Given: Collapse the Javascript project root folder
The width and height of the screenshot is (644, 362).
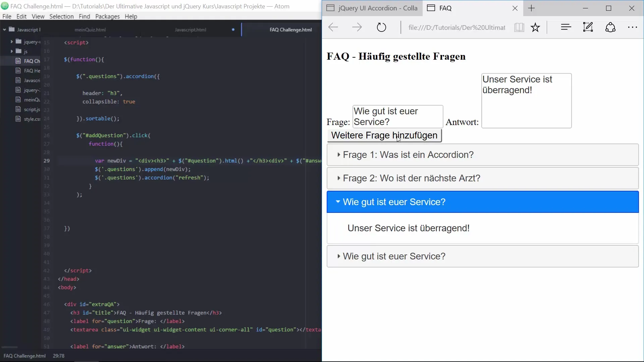Looking at the screenshot, I should 4,30.
